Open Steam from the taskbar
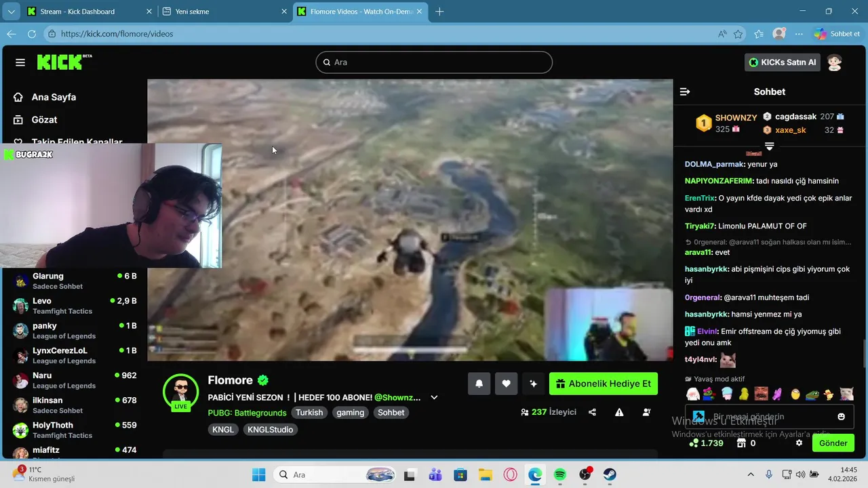The image size is (868, 488). pyautogui.click(x=610, y=474)
